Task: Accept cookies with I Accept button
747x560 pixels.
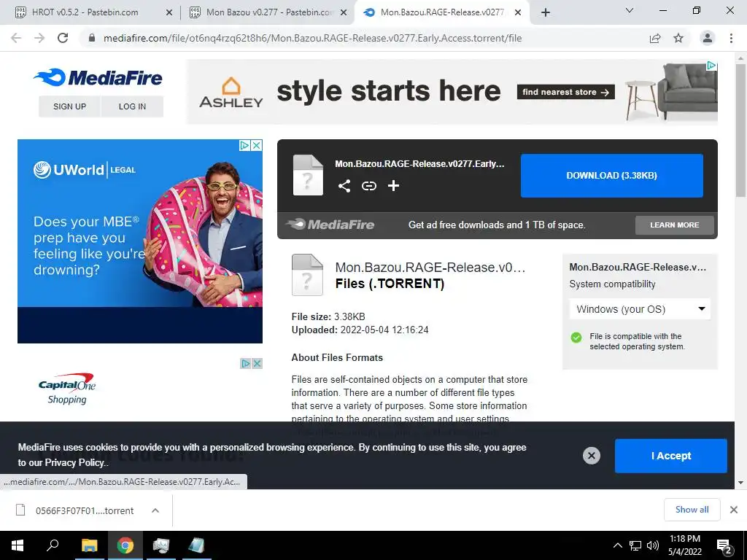Action: point(671,456)
